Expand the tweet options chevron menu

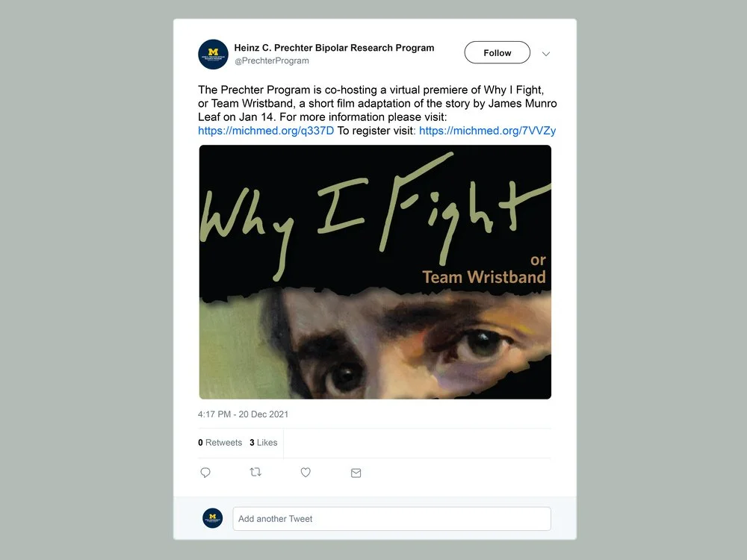[546, 54]
